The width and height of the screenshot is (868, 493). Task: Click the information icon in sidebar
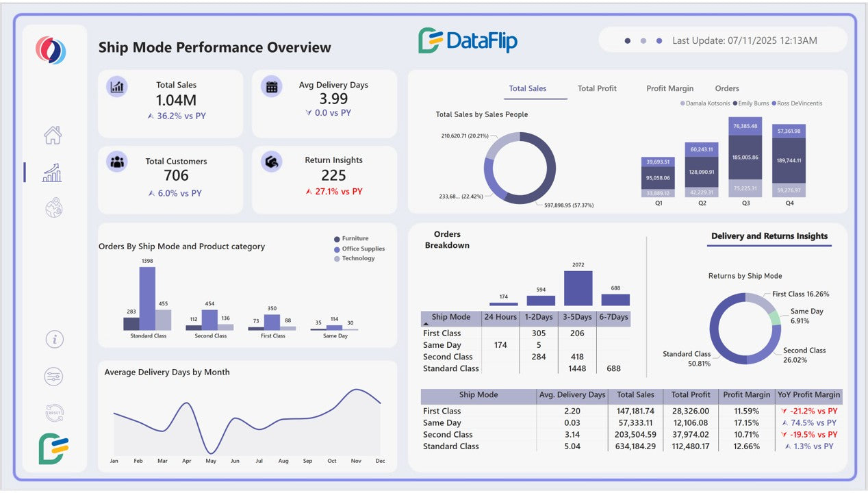[x=54, y=339]
